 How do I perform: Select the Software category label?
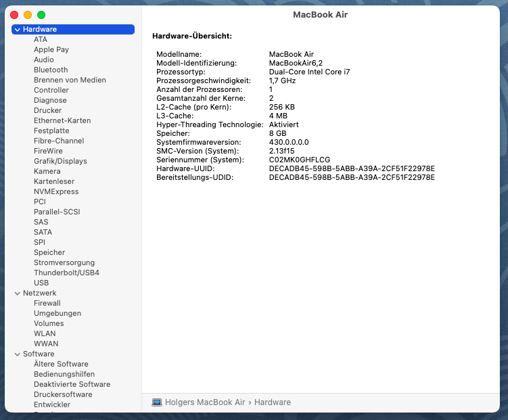tap(39, 354)
